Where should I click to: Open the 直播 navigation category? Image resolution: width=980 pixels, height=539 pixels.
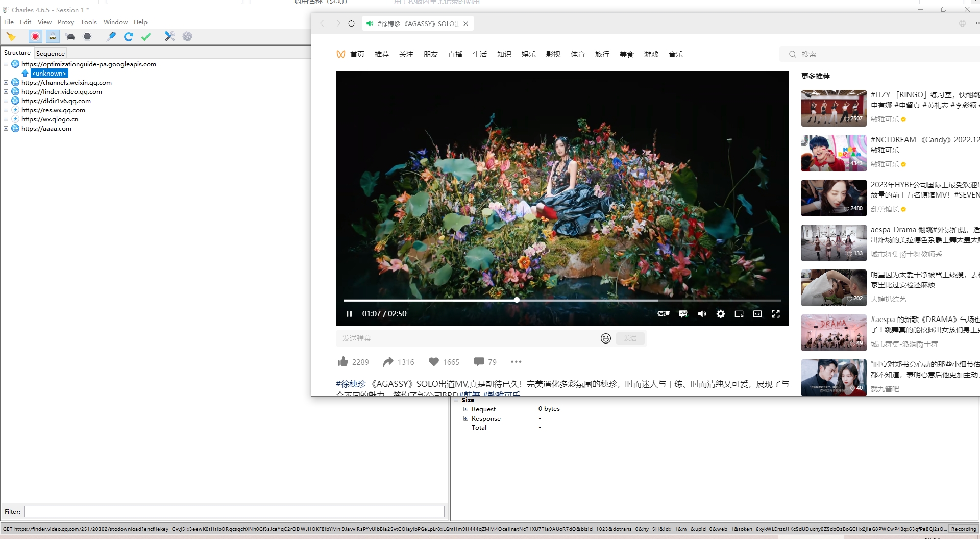click(455, 54)
